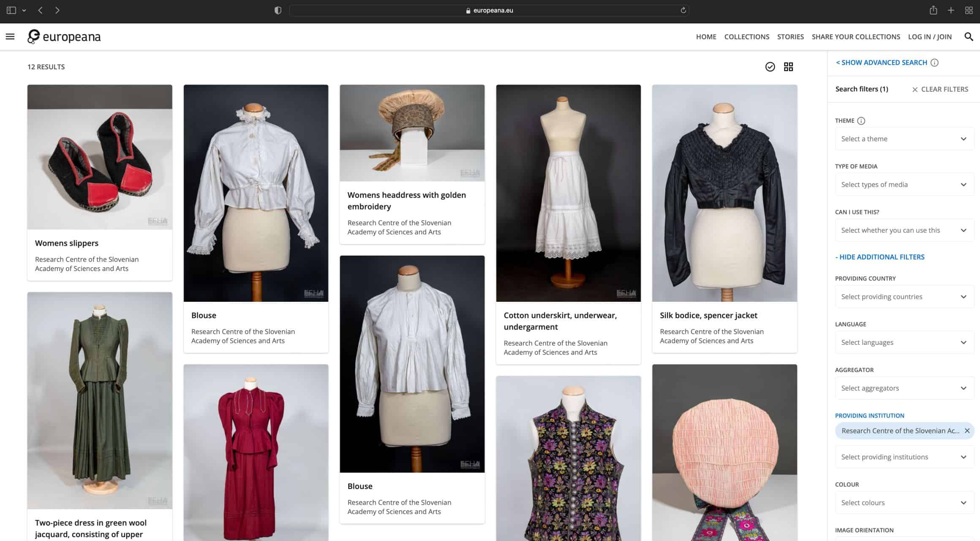Toggle the circled checkmark view icon
The image size is (980, 541).
click(x=770, y=67)
